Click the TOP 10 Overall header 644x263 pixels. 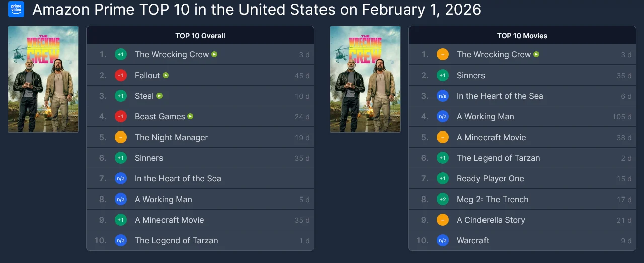click(x=200, y=36)
